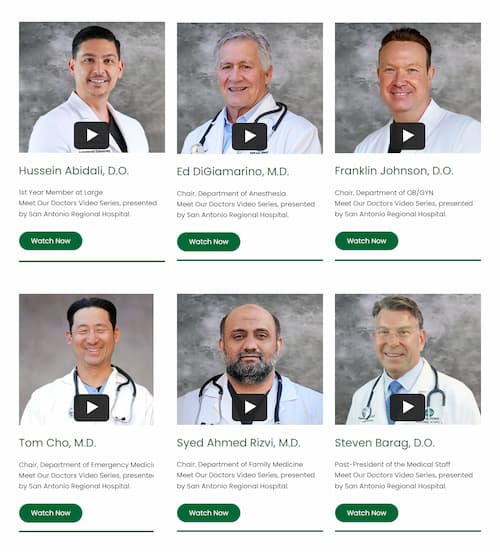500x552 pixels.
Task: Play the Hussein Abidali video
Action: tap(92, 136)
